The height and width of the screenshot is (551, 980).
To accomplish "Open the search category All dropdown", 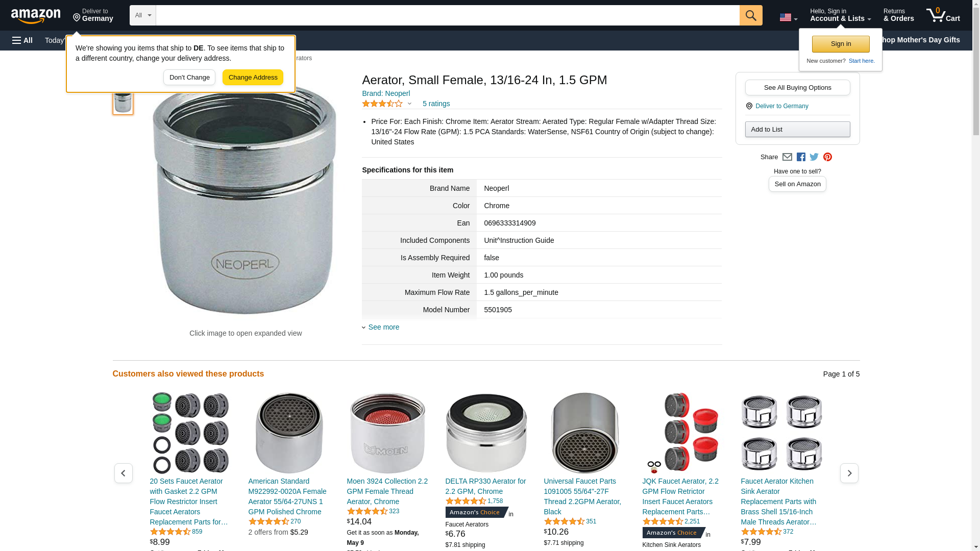I will [x=143, y=15].
